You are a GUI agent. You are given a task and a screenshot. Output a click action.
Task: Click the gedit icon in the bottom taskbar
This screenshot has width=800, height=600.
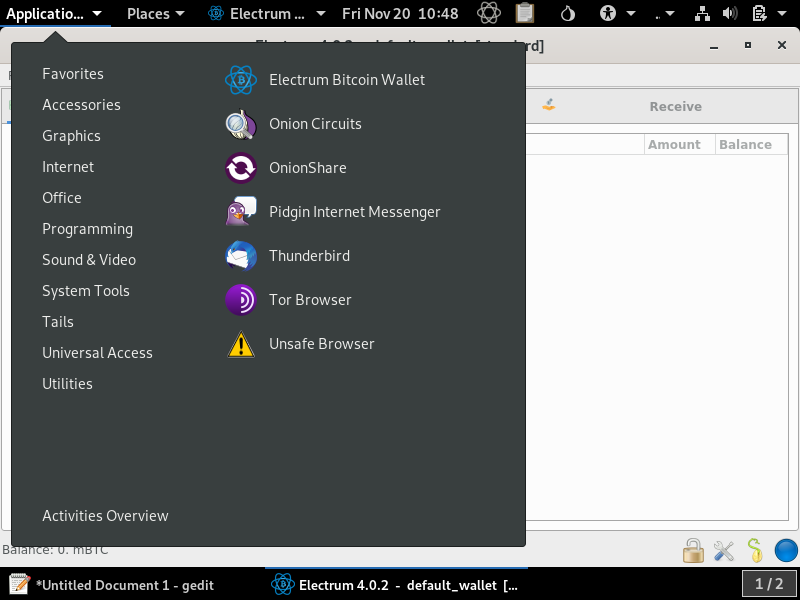point(19,585)
